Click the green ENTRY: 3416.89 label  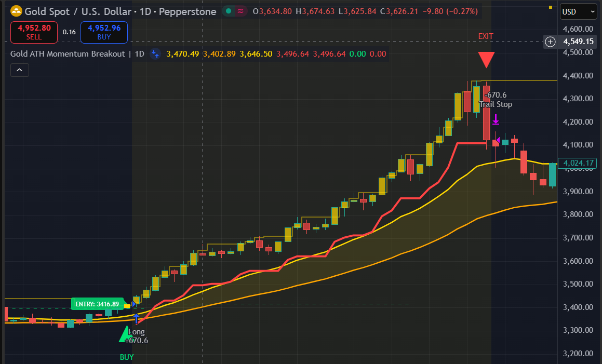(97, 304)
